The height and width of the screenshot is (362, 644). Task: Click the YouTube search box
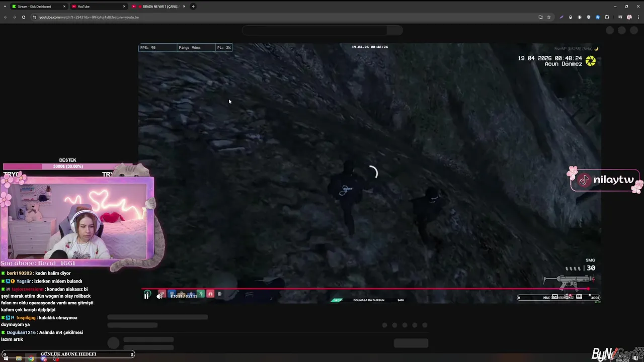coord(314,30)
